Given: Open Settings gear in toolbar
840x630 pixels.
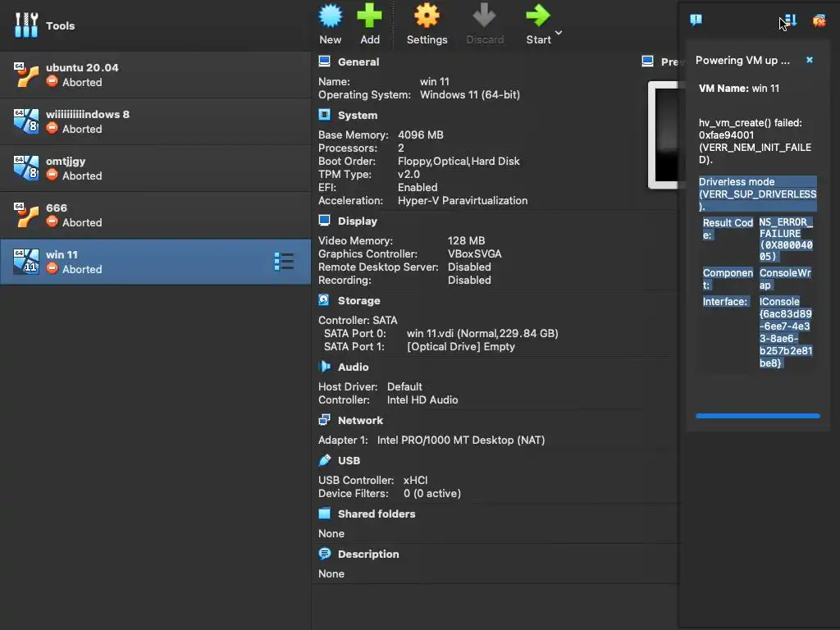Looking at the screenshot, I should pyautogui.click(x=427, y=16).
